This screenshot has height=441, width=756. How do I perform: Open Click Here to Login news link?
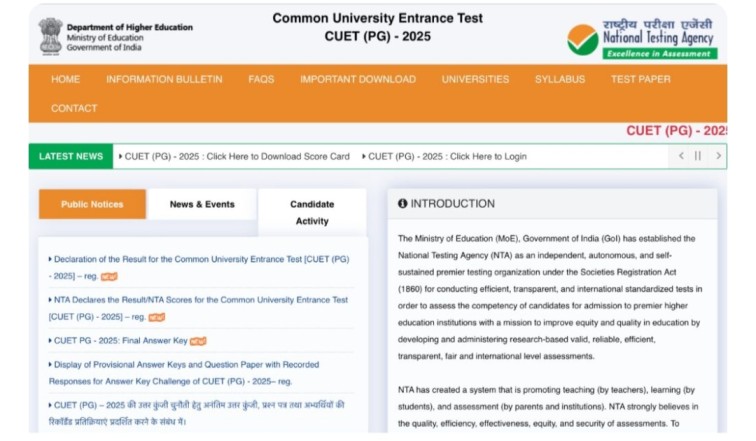[x=445, y=157]
